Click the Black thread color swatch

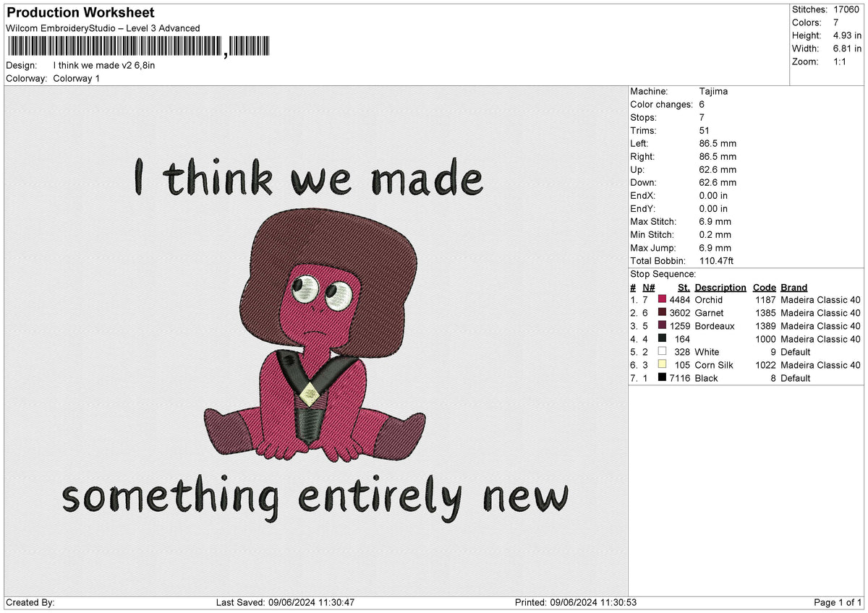pyautogui.click(x=662, y=378)
